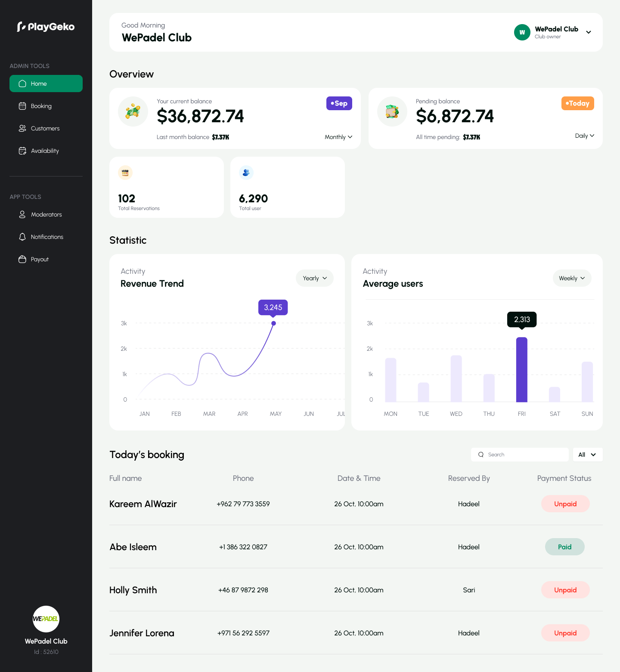This screenshot has width=620, height=672.
Task: Click the search magnifier icon
Action: pos(481,455)
